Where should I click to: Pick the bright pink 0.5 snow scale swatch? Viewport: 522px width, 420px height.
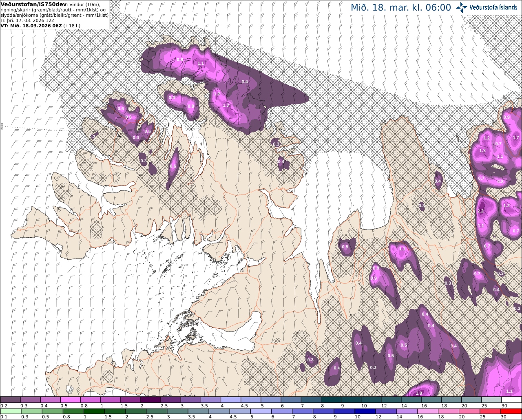(70, 400)
